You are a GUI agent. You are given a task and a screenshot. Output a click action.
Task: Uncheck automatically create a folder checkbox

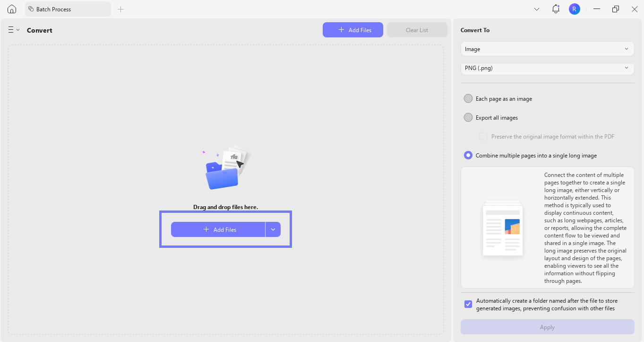(468, 304)
